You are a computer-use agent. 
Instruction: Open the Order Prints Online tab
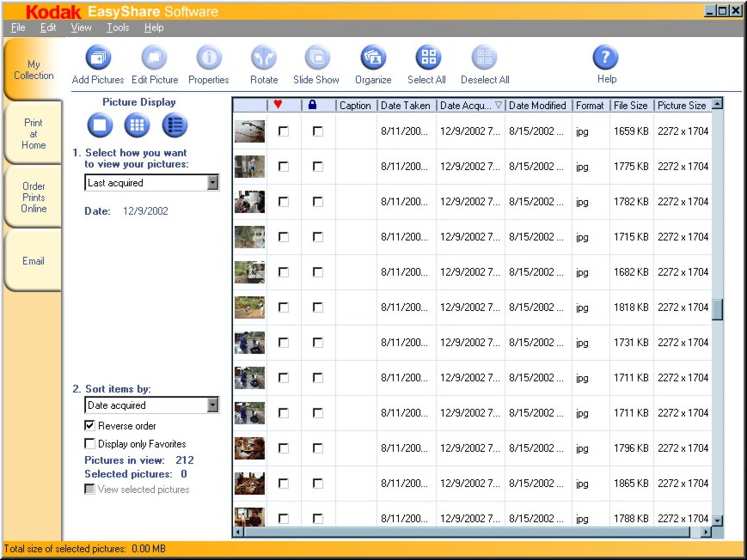tap(34, 197)
